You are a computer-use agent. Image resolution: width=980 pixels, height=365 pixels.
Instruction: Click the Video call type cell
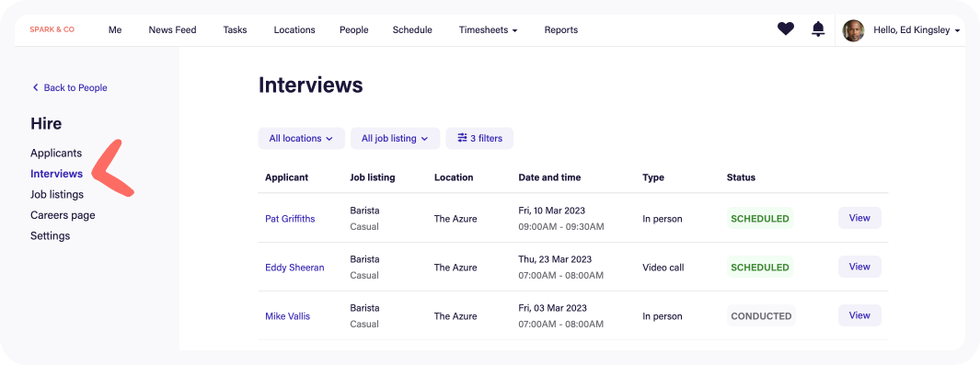coord(663,268)
